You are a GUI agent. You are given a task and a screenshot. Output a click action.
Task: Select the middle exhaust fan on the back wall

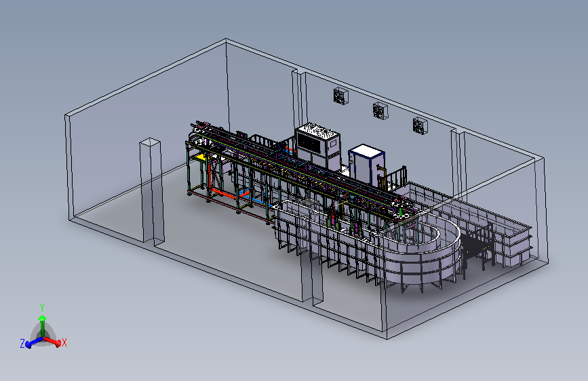[380, 111]
